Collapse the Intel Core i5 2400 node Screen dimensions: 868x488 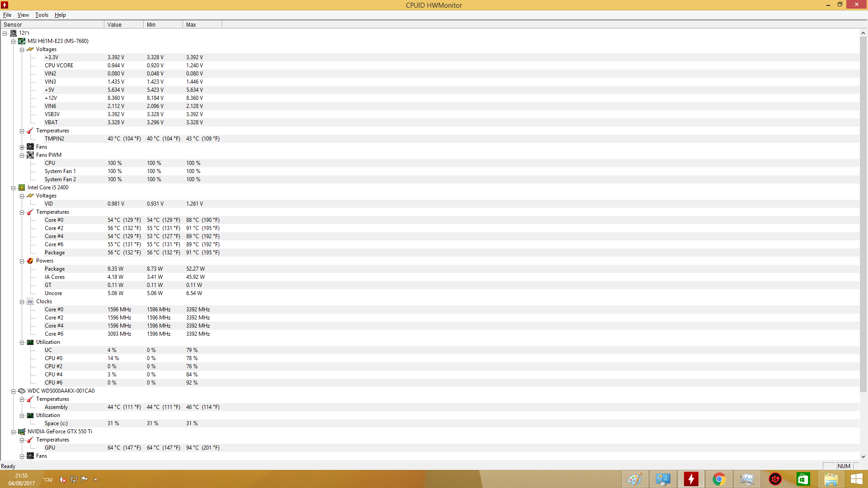pos(14,188)
